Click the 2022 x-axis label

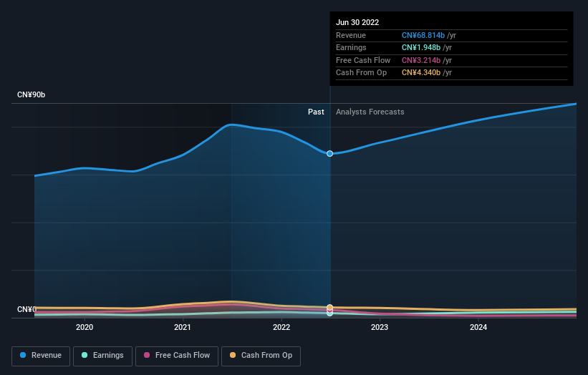(x=281, y=327)
